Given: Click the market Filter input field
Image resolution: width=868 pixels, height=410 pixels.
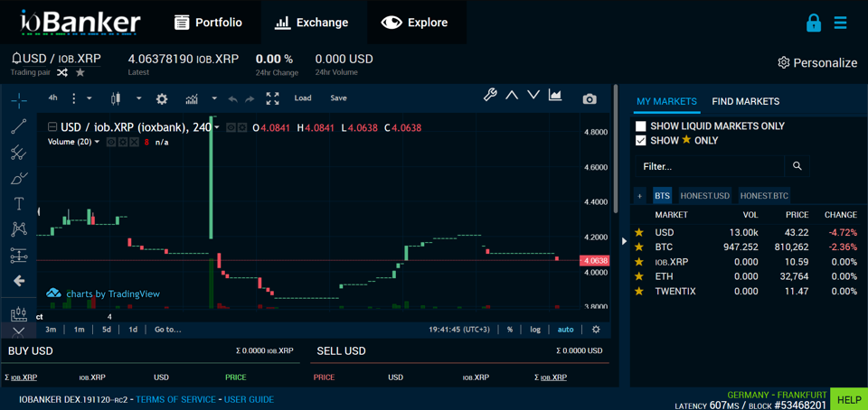Looking at the screenshot, I should point(711,166).
